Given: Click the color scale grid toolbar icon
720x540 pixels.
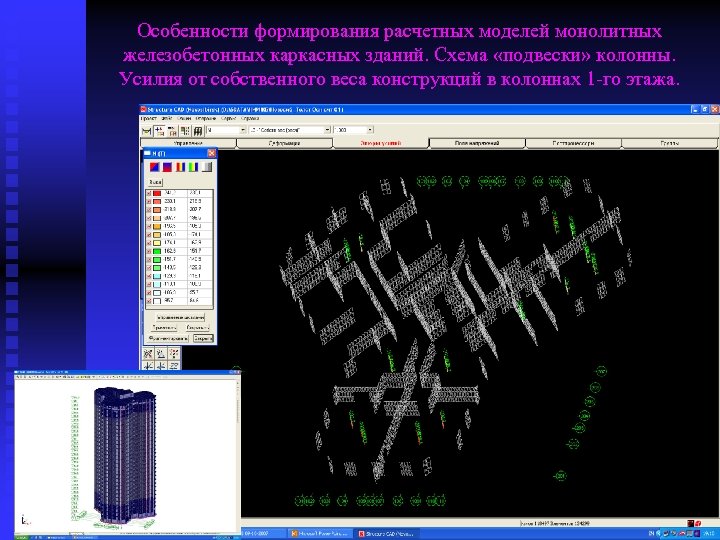Looking at the screenshot, I should [185, 131].
